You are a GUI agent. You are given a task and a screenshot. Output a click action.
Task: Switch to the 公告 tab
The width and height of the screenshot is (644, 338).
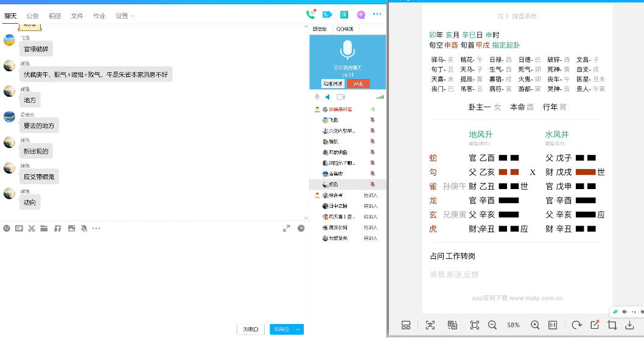coord(32,16)
